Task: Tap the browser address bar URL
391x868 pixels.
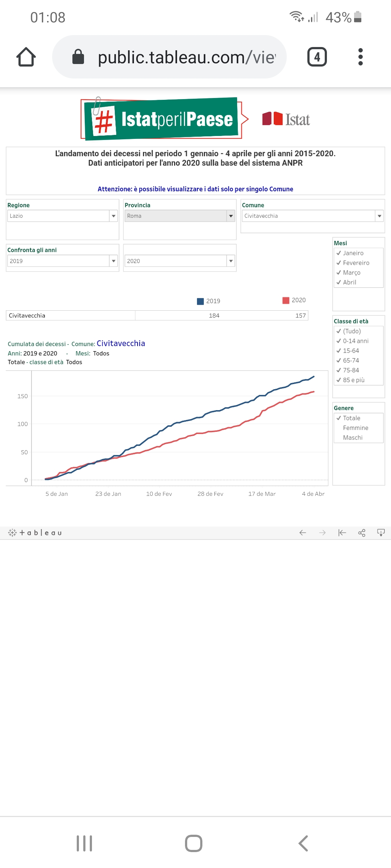Action: [186, 57]
